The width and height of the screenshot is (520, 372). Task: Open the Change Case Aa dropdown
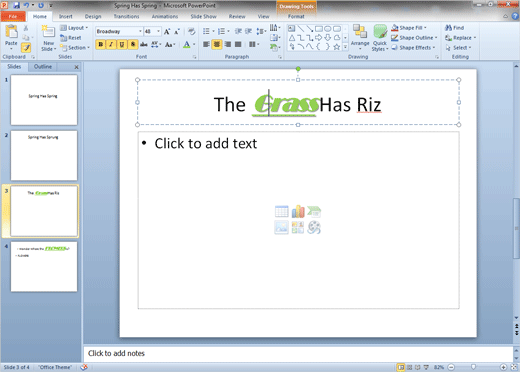click(x=170, y=44)
